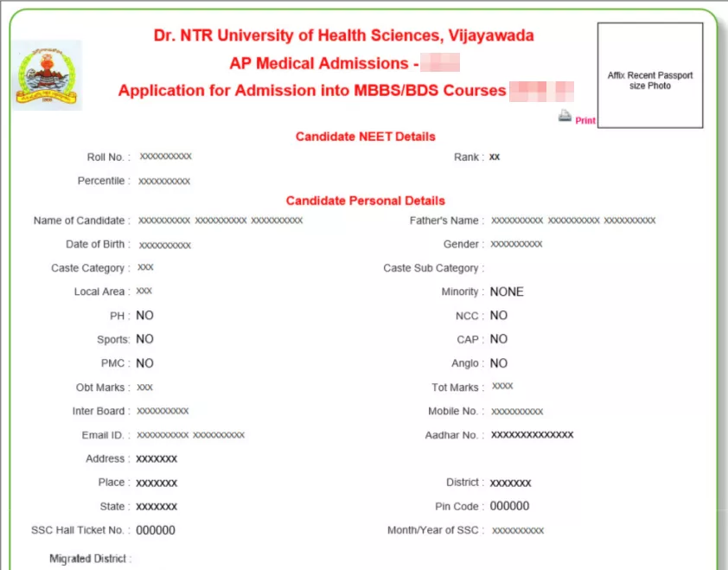Click the Date of Birth field

[164, 244]
